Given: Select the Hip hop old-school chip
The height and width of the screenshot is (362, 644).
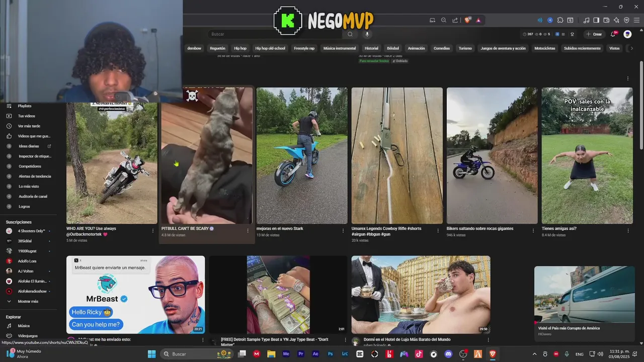Looking at the screenshot, I should [x=270, y=48].
